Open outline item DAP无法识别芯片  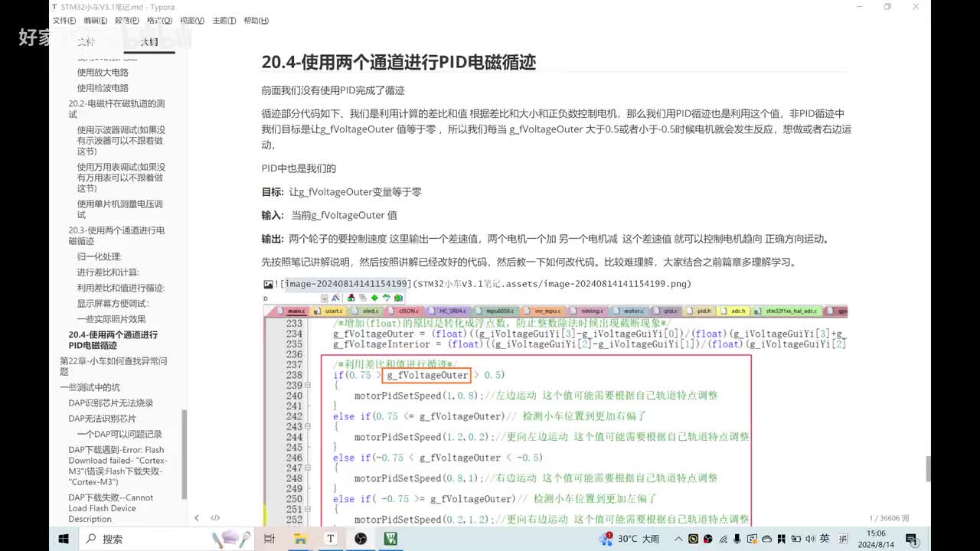(102, 419)
